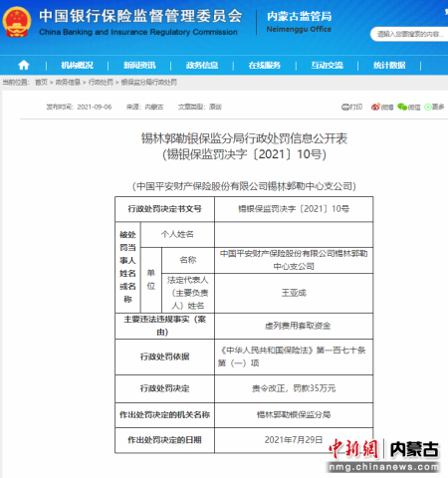
Task: Open 机构概况 menu item
Action: 78,66
